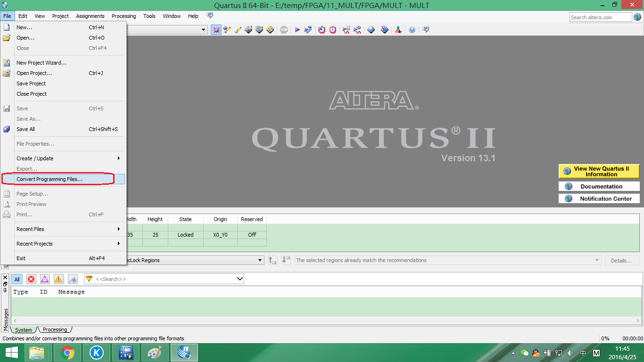
Task: Click the Stop processing icon
Action: (284, 29)
